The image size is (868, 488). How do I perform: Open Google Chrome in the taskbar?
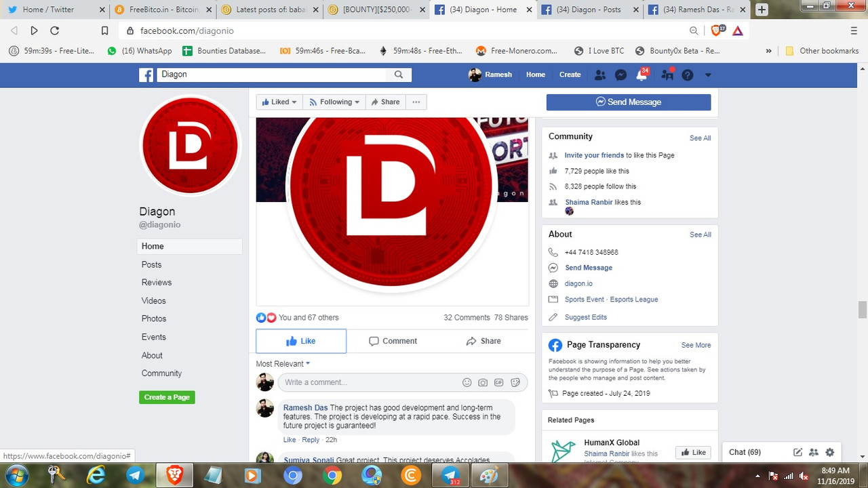click(x=332, y=476)
